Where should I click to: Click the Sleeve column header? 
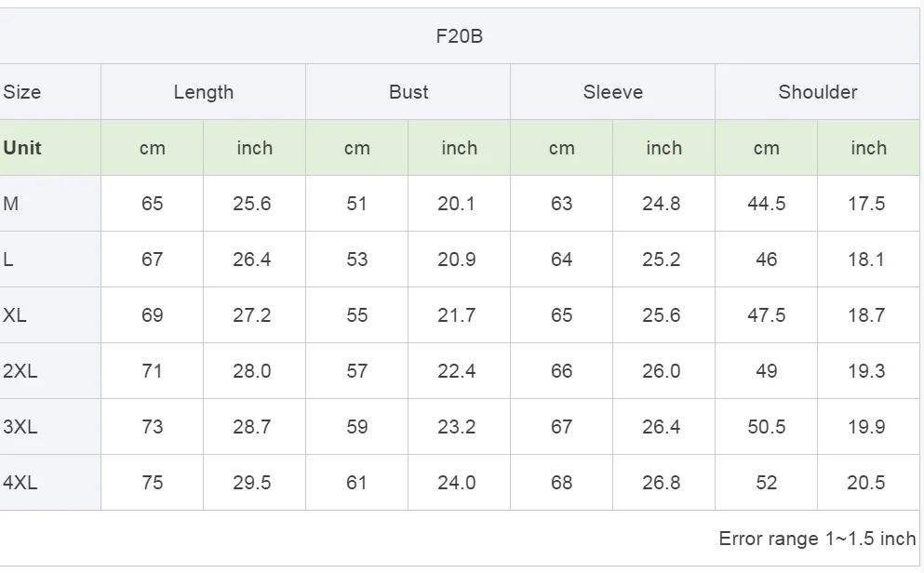click(x=613, y=92)
